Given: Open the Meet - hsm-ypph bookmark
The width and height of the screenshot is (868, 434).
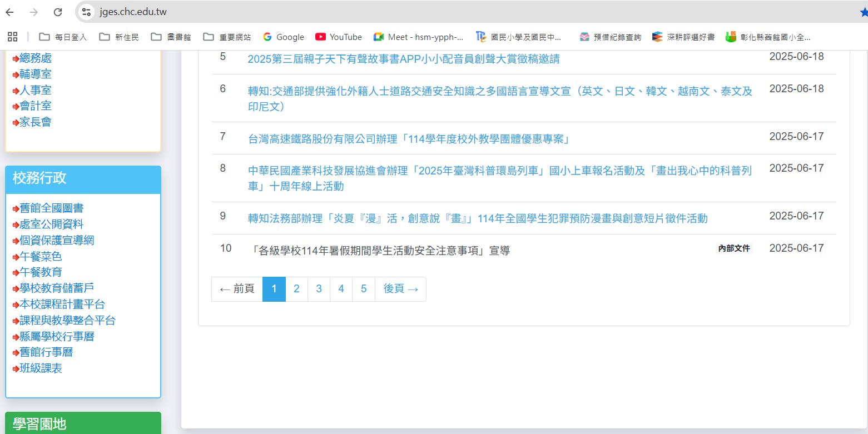Looking at the screenshot, I should 419,37.
